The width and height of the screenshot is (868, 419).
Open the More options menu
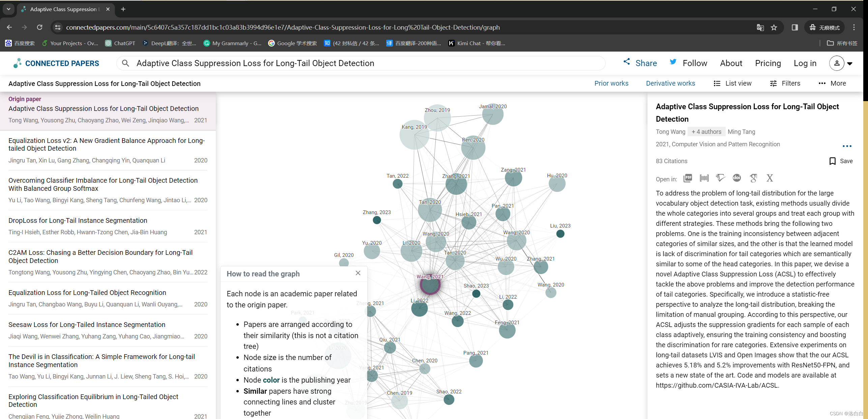pyautogui.click(x=832, y=83)
